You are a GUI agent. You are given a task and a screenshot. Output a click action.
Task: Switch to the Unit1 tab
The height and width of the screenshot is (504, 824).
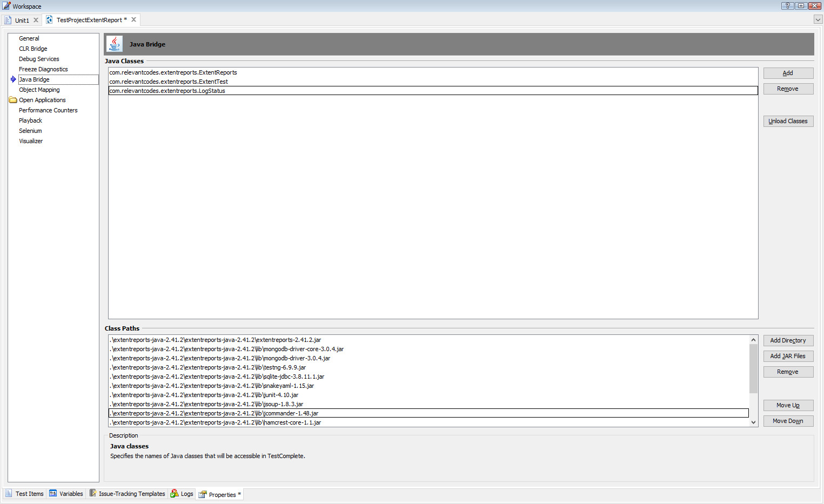click(22, 19)
